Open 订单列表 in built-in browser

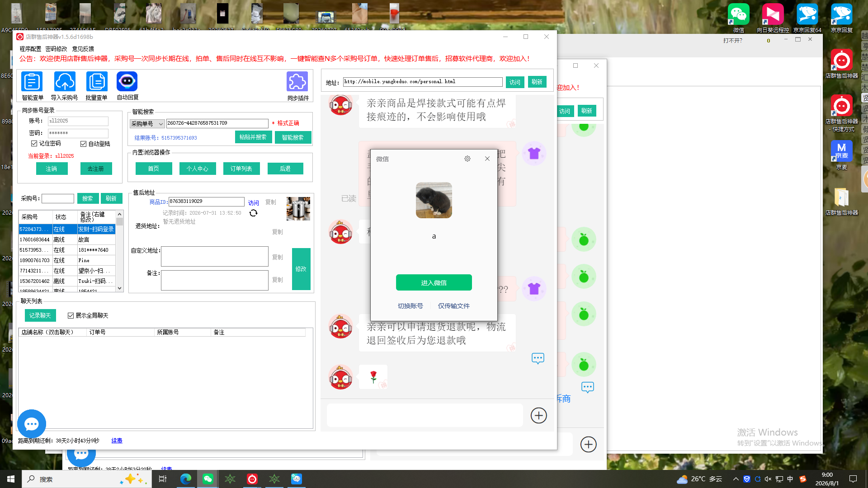coord(241,169)
